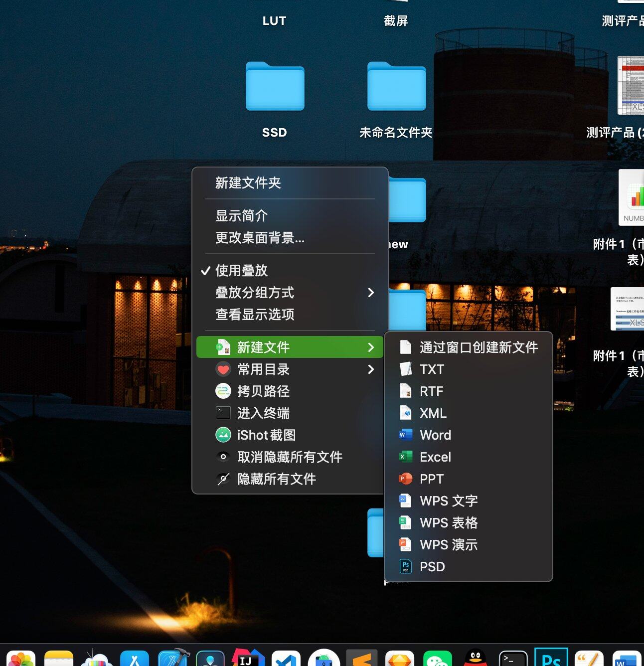Screen dimensions: 644x666
Task: Expand 常用目录 submenu chevron
Action: tap(370, 369)
